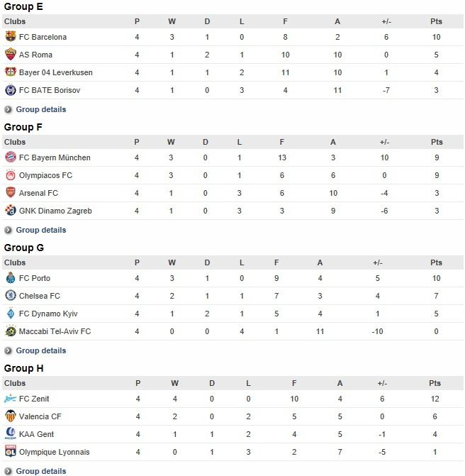Expand Group E details arrow

pos(9,109)
